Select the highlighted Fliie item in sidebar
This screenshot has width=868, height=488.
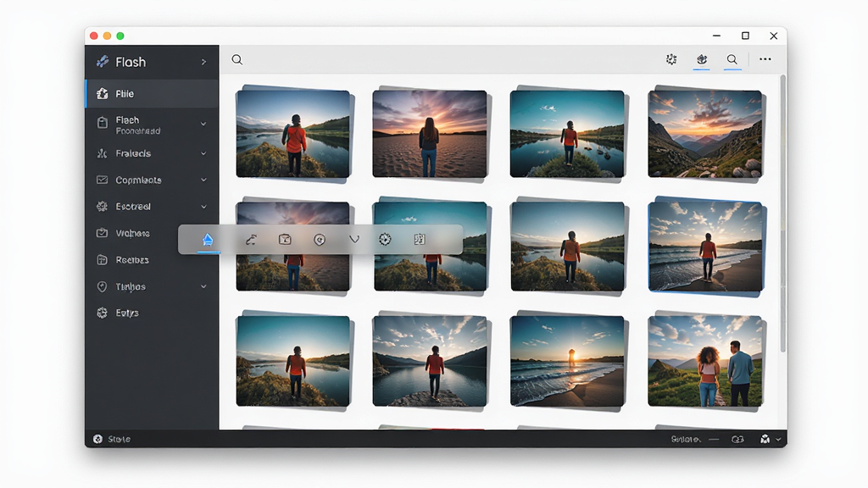tap(153, 93)
